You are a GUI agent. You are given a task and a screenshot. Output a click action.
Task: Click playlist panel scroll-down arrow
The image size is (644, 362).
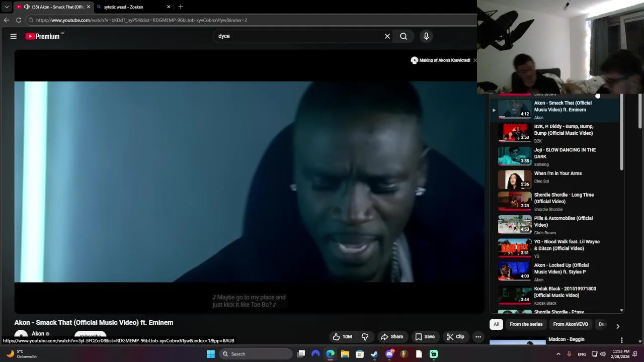(622, 311)
